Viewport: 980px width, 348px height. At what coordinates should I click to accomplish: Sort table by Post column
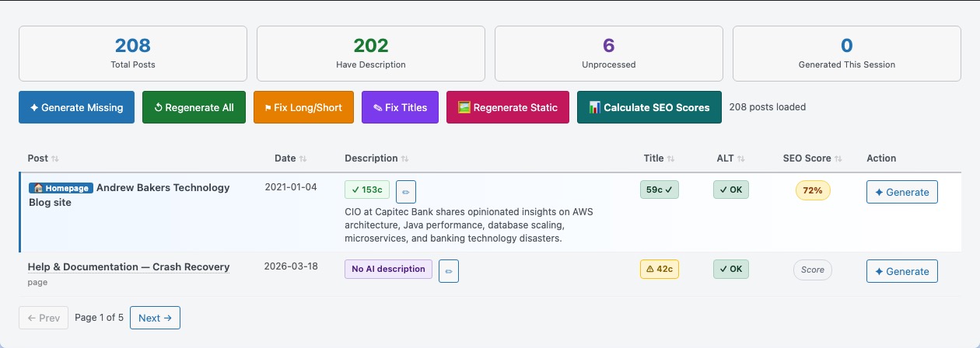coord(43,158)
